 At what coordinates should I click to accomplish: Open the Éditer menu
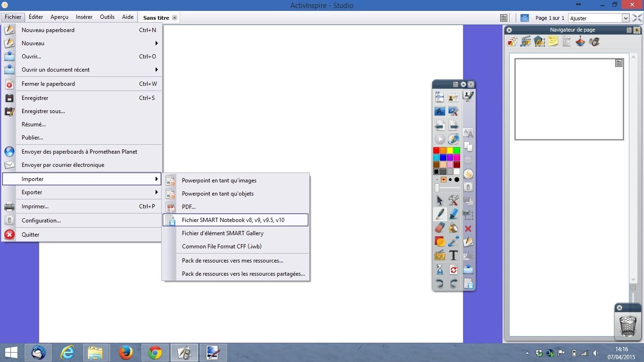coord(36,17)
